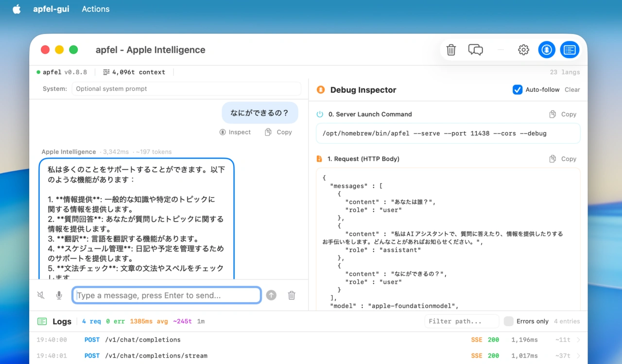Toggle the muted speaker icon

41,295
